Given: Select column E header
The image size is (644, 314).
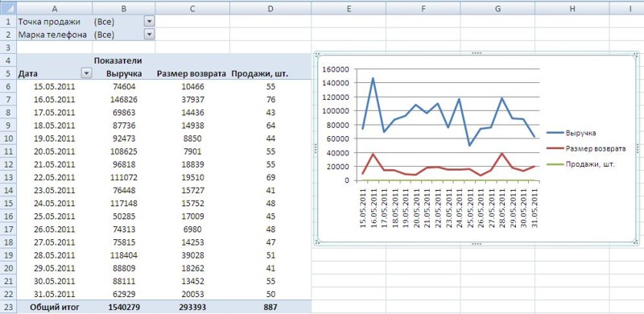Looking at the screenshot, I should click(x=349, y=8).
